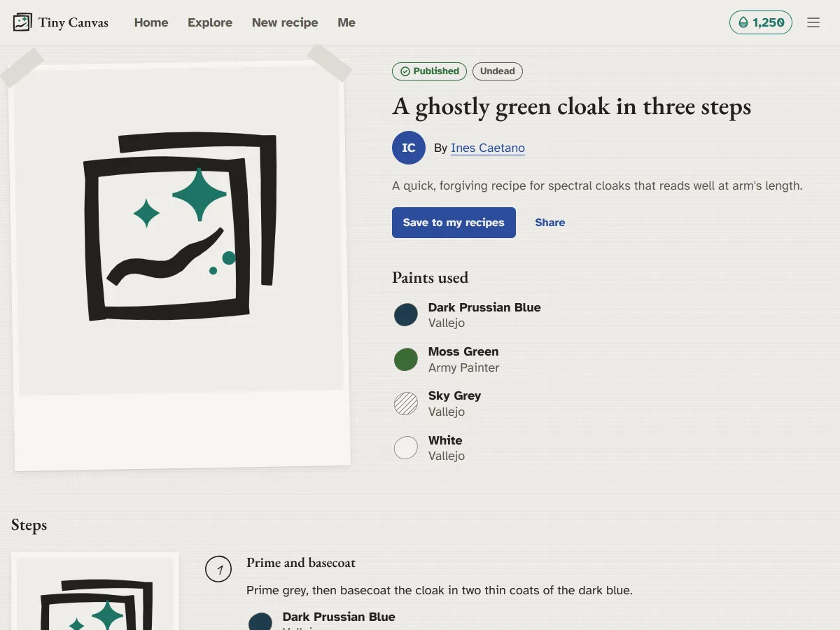This screenshot has width=840, height=630.
Task: Click the 'Prime and basecoat' step title
Action: (301, 563)
